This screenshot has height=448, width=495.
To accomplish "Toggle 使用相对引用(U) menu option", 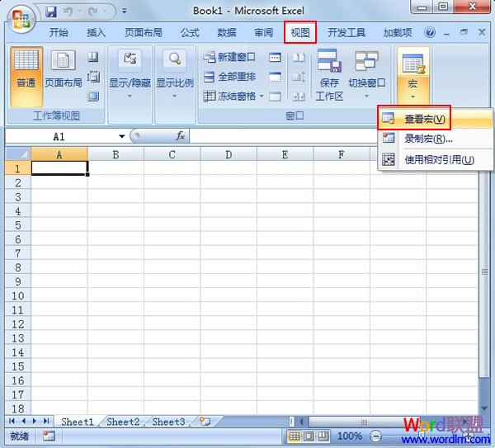I will click(x=436, y=160).
